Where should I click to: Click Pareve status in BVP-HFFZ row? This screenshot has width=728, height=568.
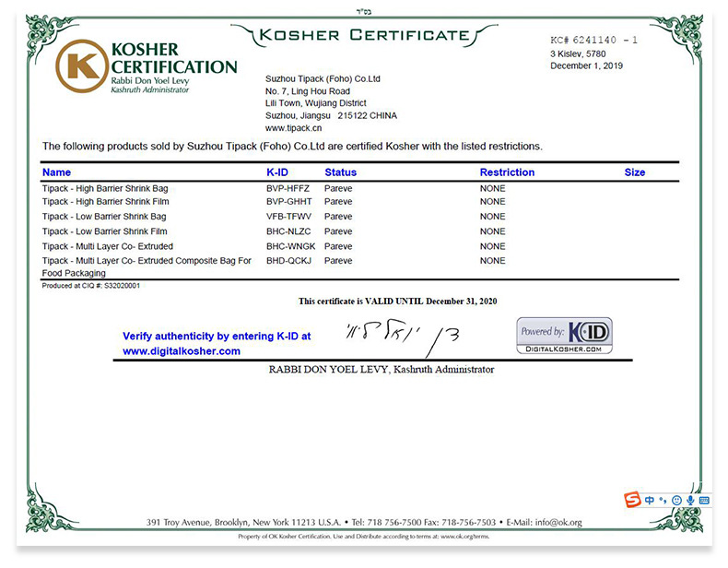pos(338,188)
